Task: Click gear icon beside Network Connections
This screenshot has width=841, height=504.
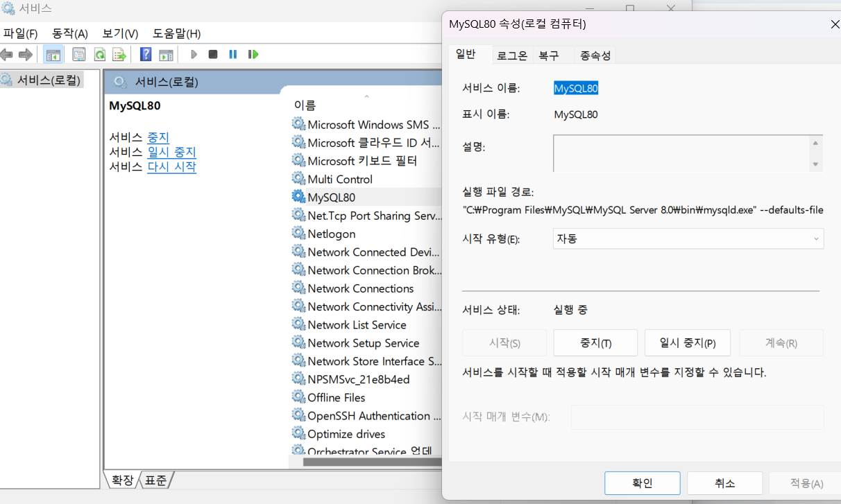Action: point(298,288)
